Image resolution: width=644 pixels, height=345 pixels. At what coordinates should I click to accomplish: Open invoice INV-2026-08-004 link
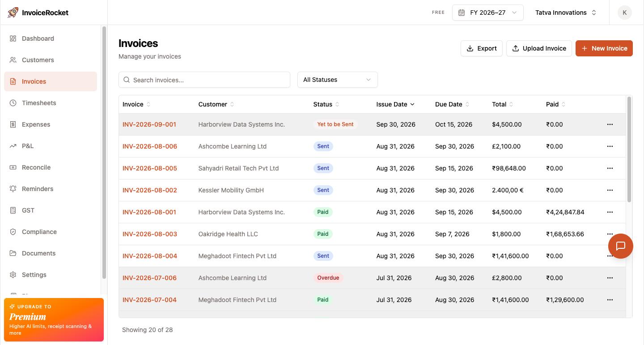(x=150, y=256)
